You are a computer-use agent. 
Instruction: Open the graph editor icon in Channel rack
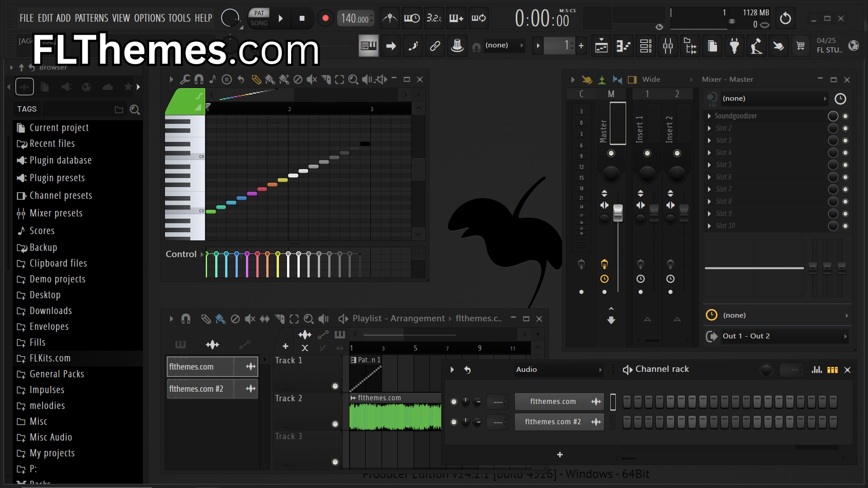[x=816, y=370]
